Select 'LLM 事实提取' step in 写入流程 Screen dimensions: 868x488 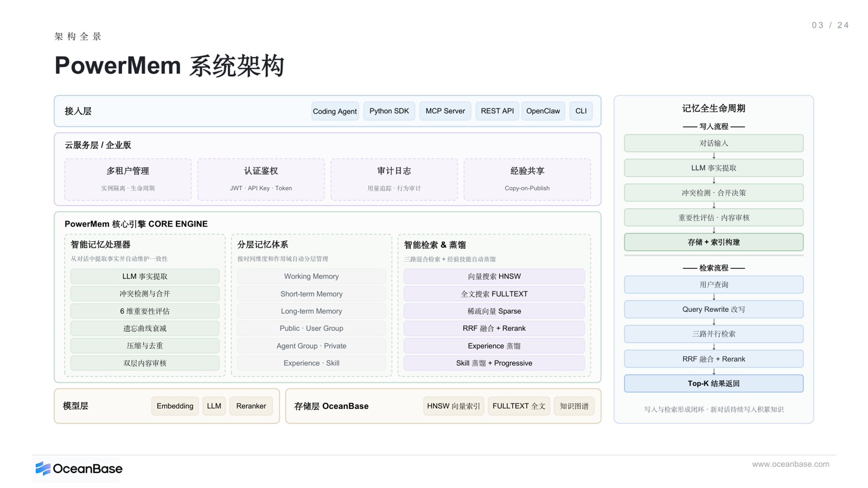coord(714,168)
